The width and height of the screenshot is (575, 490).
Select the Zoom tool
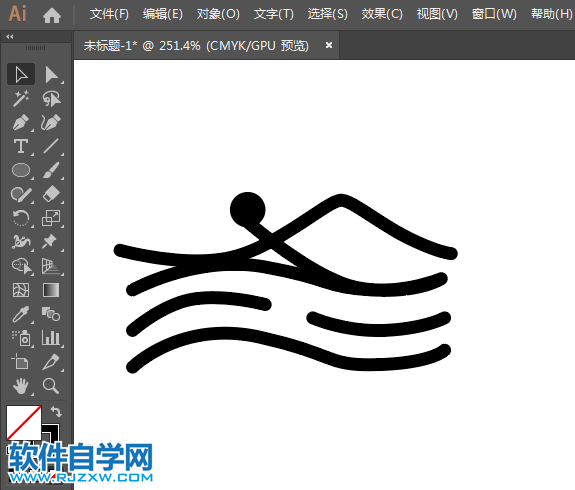(51, 386)
